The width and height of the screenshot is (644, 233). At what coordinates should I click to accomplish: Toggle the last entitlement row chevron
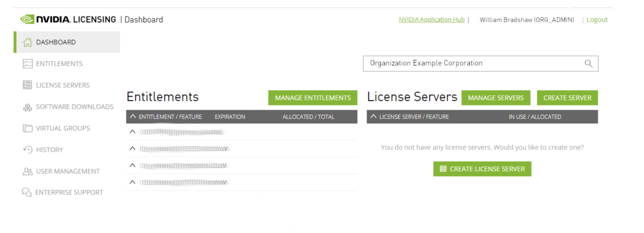pos(132,182)
